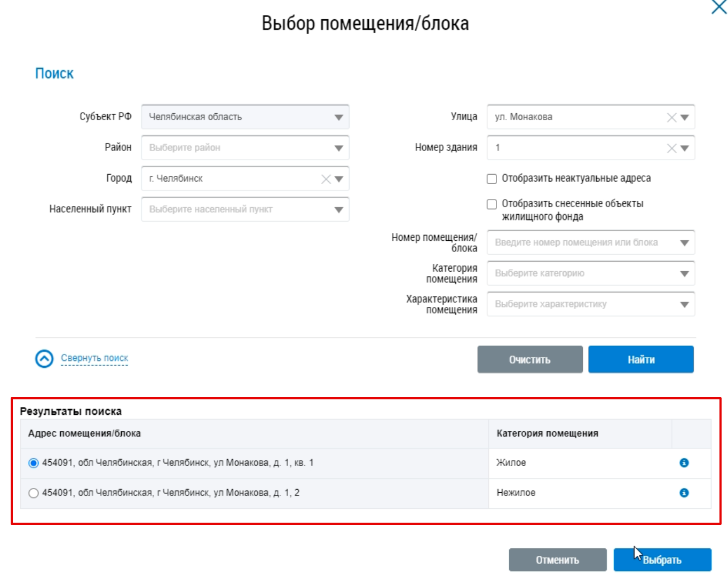Image resolution: width=728 pixels, height=583 pixels.
Task: Click the collapse search circle arrow icon
Action: pyautogui.click(x=44, y=359)
